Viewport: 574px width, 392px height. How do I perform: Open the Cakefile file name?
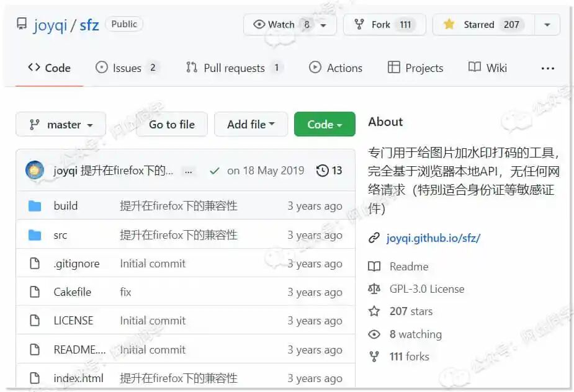(x=72, y=292)
